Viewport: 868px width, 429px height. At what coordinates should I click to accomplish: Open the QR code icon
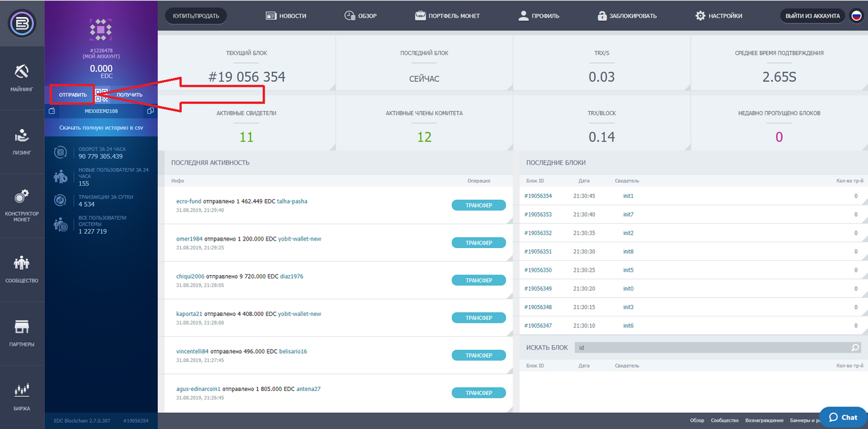[101, 95]
